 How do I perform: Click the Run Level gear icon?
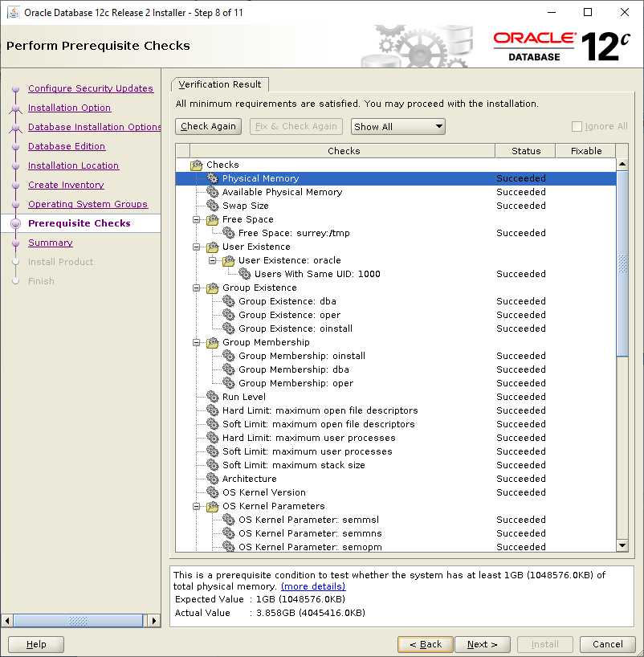point(213,397)
